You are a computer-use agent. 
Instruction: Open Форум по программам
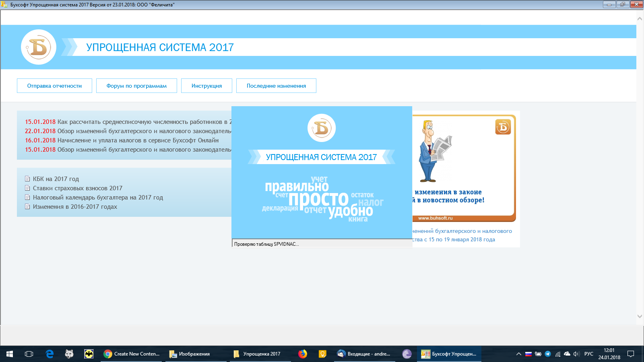click(136, 86)
